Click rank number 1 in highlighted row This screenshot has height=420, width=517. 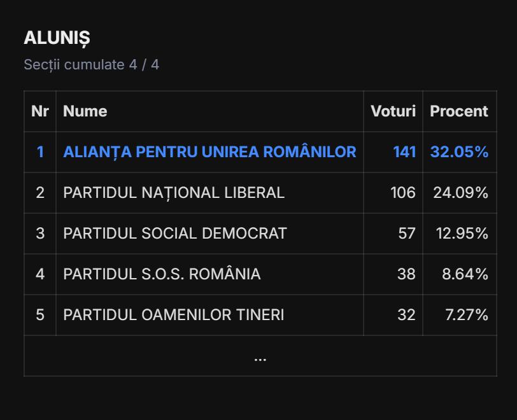[x=40, y=152]
